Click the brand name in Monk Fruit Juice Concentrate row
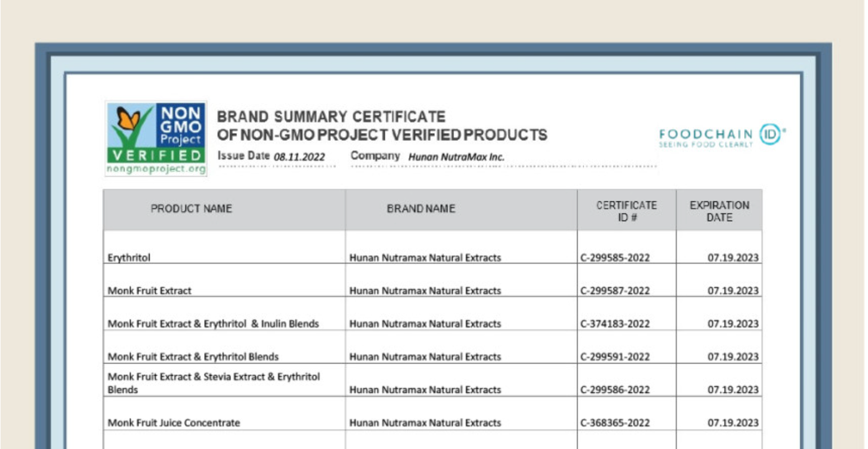This screenshot has height=449, width=868. point(425,423)
